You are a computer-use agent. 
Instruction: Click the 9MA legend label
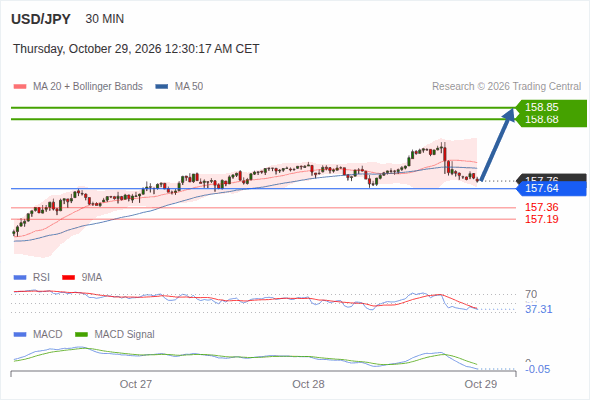coord(92,277)
